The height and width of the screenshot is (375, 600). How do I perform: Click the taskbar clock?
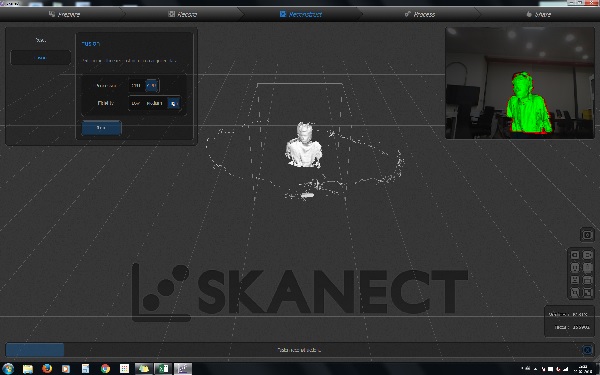pyautogui.click(x=584, y=369)
